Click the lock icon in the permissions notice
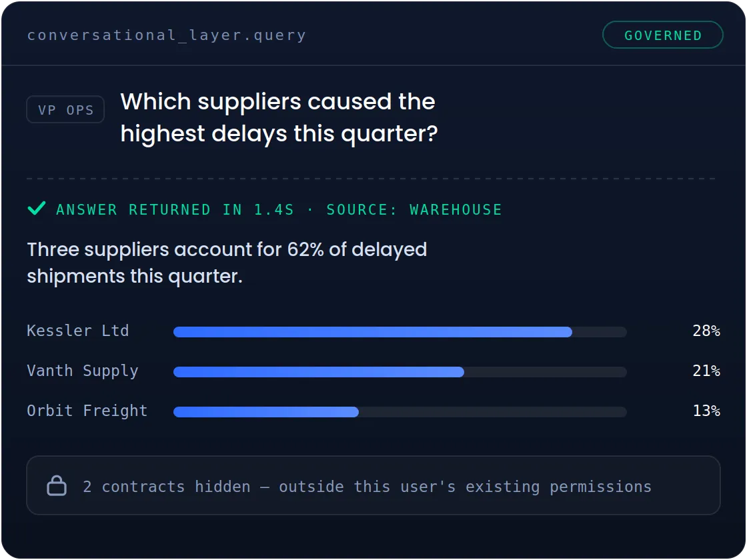Screen dimensions: 747x560 coord(57,486)
